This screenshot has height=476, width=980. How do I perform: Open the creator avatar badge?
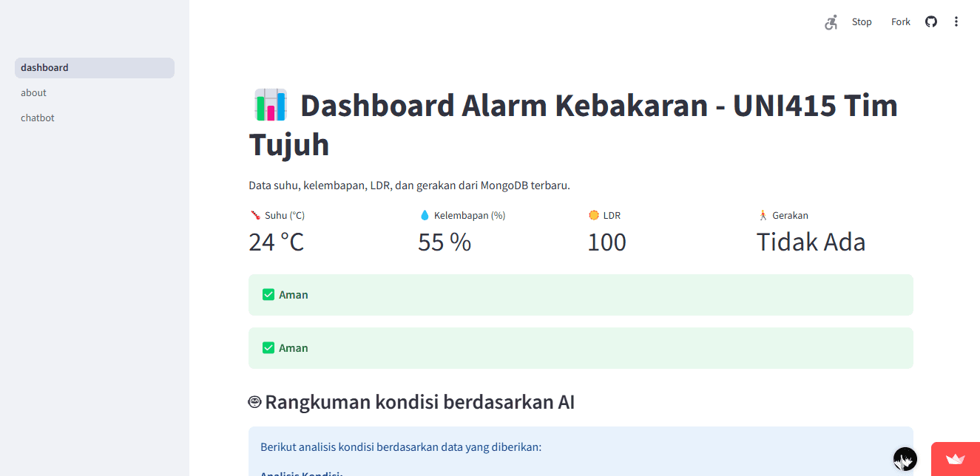tap(905, 459)
